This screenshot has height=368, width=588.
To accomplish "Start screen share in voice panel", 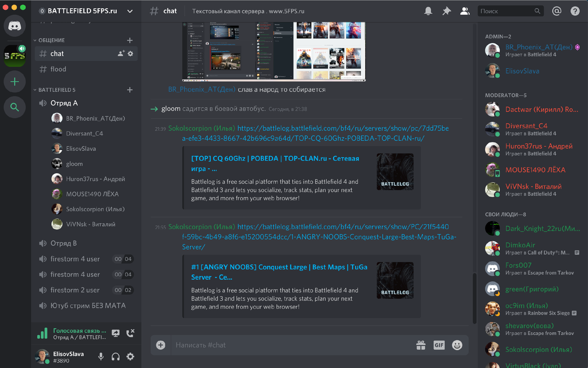I will [116, 333].
